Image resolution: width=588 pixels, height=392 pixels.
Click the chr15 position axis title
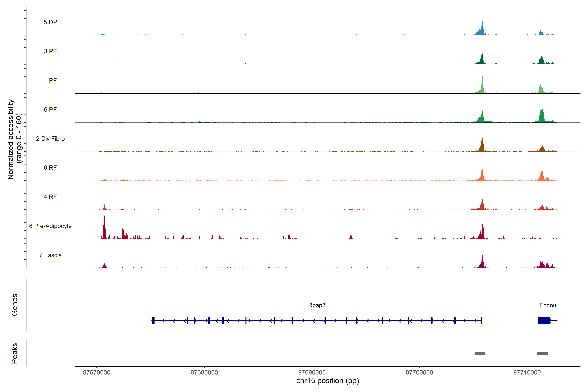tap(327, 381)
